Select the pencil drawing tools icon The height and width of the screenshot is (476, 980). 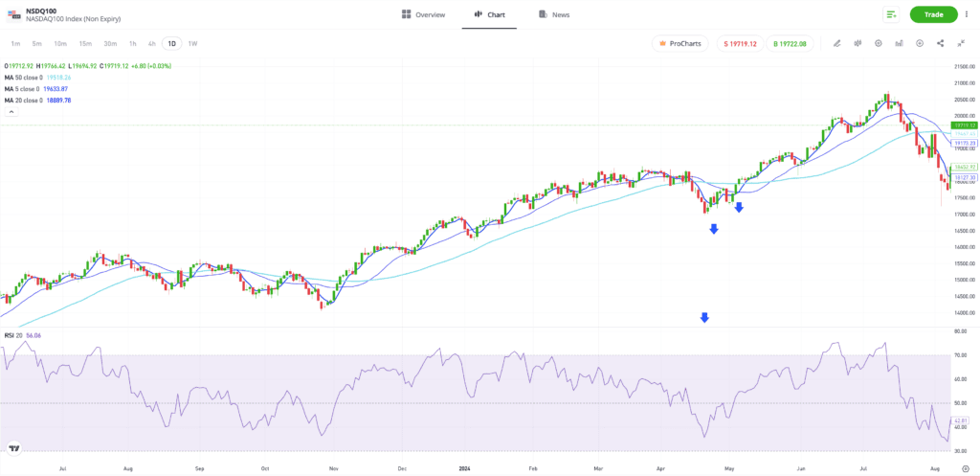[836, 43]
